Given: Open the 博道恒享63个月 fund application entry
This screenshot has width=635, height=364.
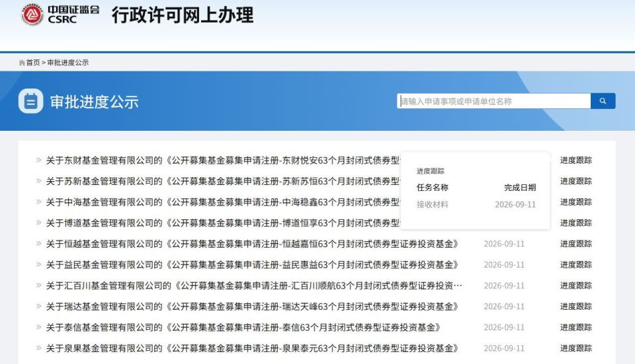Looking at the screenshot, I should [x=223, y=223].
